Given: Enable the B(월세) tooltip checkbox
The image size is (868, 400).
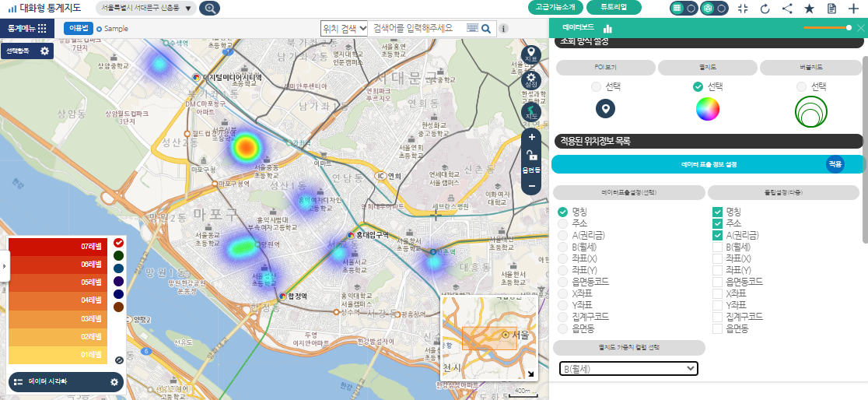Looking at the screenshot, I should coord(718,247).
